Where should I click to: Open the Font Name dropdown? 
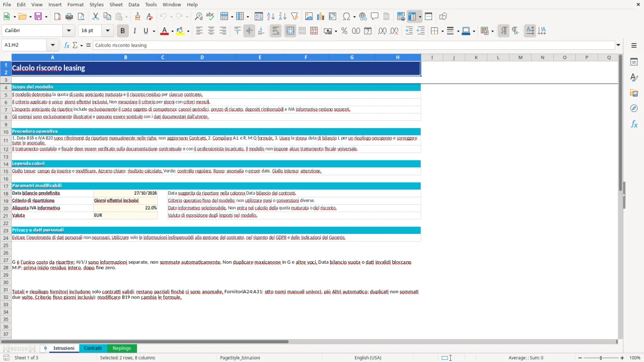(x=69, y=31)
